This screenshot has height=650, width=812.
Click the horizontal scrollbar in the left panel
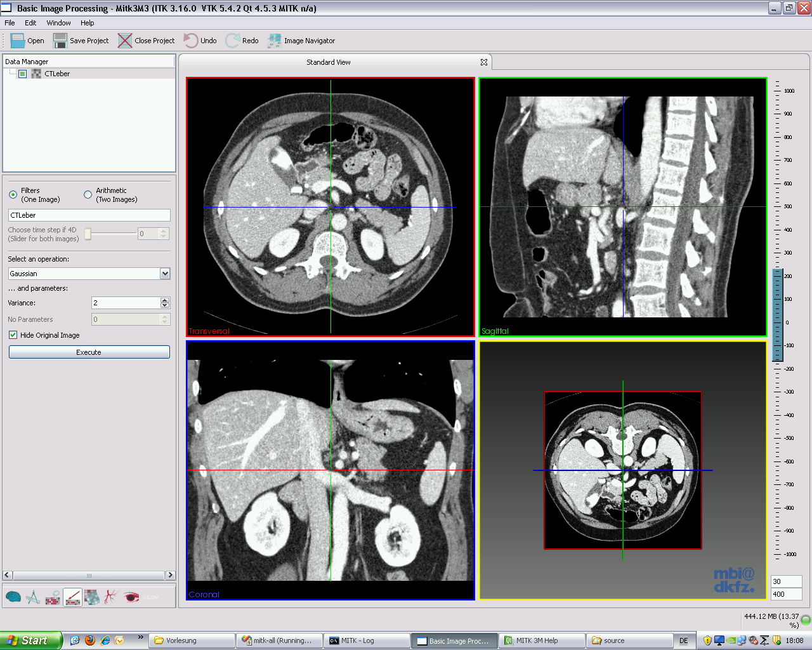coord(89,575)
